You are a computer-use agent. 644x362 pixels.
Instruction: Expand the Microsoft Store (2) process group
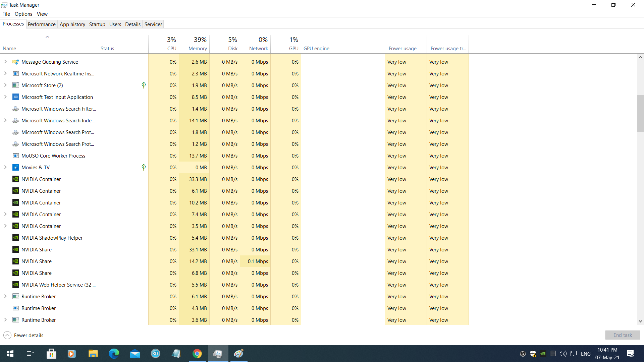point(5,85)
